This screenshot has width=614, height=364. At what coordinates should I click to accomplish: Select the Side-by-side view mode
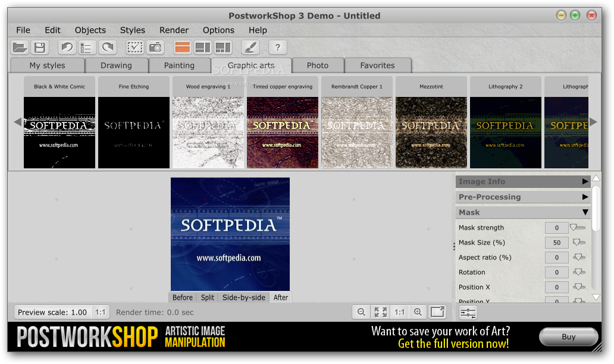[243, 297]
